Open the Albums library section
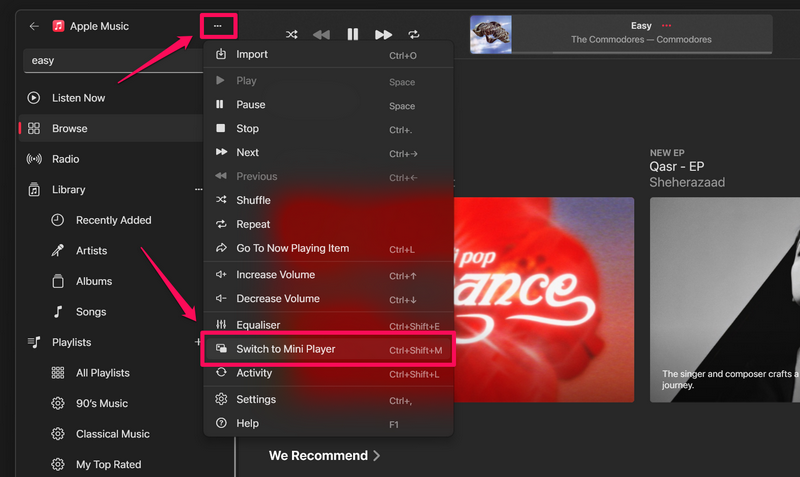 (x=94, y=281)
